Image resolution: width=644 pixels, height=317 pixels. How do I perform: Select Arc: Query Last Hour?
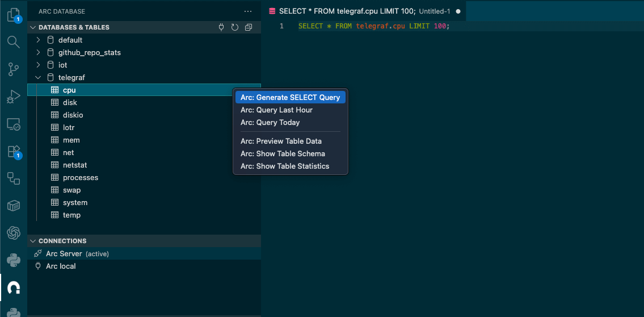(x=276, y=110)
